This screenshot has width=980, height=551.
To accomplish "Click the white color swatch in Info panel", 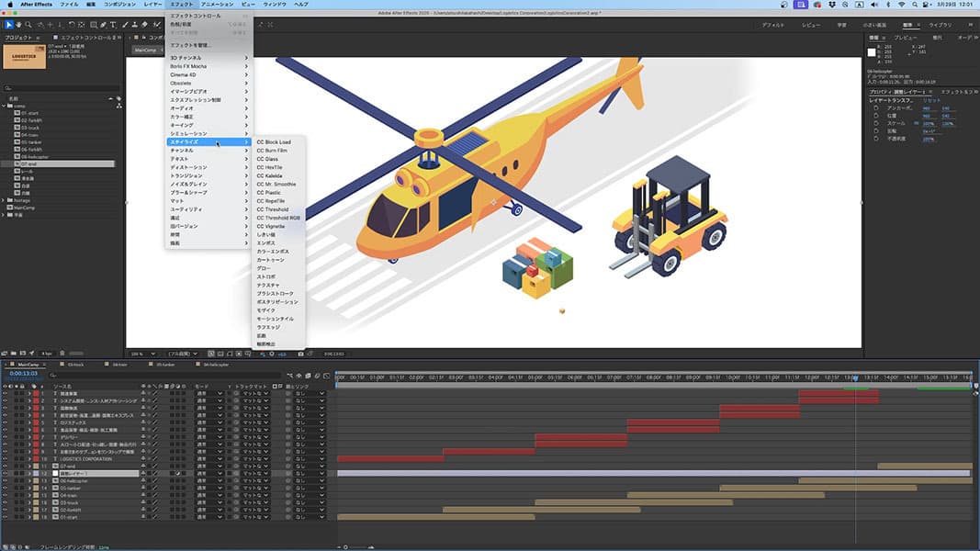I will pyautogui.click(x=872, y=52).
